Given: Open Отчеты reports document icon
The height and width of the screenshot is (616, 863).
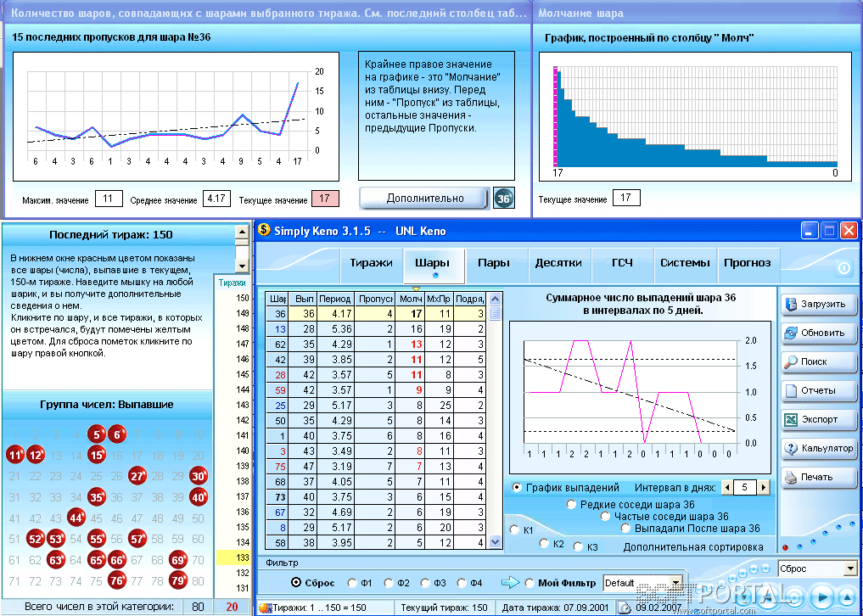Looking at the screenshot, I should pyautogui.click(x=819, y=390).
